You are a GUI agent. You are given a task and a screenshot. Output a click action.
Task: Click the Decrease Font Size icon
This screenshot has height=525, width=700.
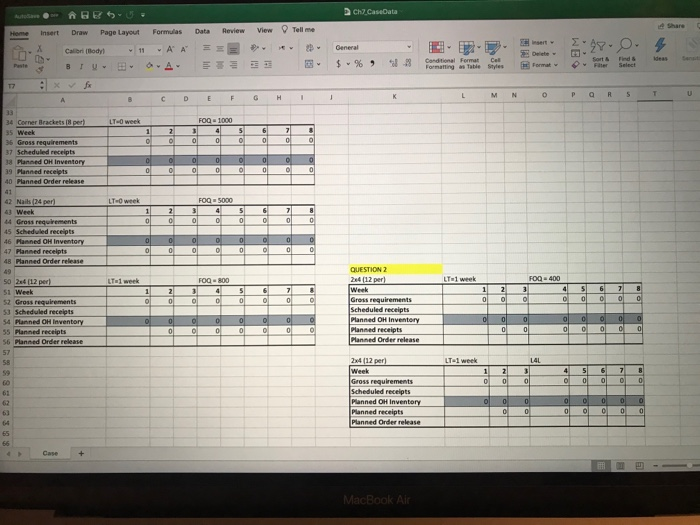tap(184, 50)
